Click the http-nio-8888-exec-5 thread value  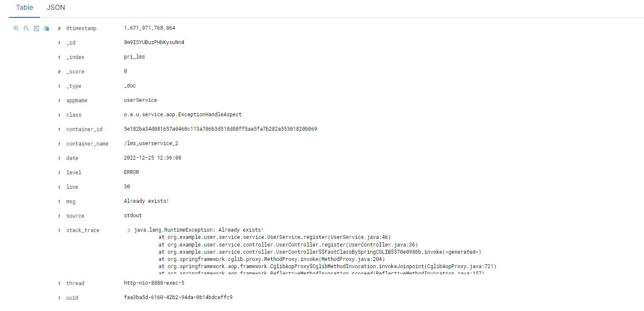[154, 283]
